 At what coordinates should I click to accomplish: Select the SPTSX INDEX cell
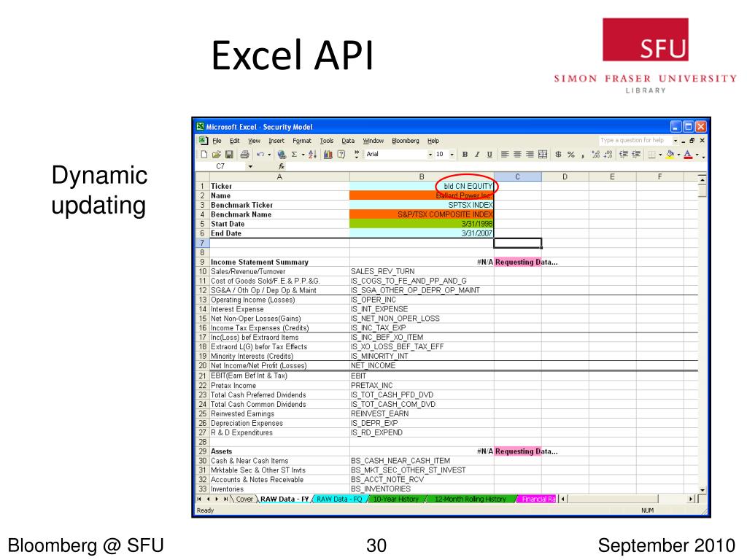coord(422,205)
